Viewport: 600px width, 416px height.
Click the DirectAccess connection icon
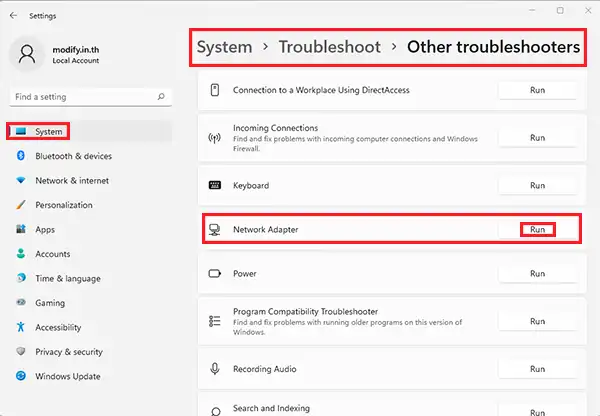(215, 90)
